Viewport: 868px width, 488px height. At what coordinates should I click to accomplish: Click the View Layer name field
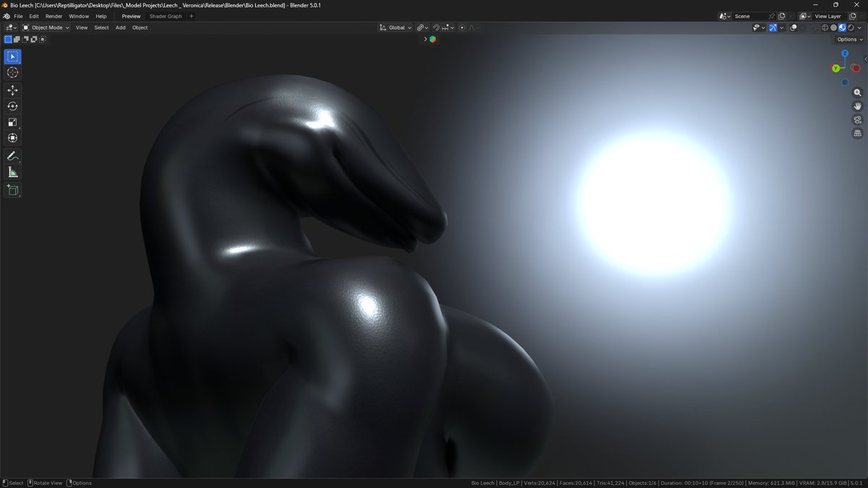[828, 16]
